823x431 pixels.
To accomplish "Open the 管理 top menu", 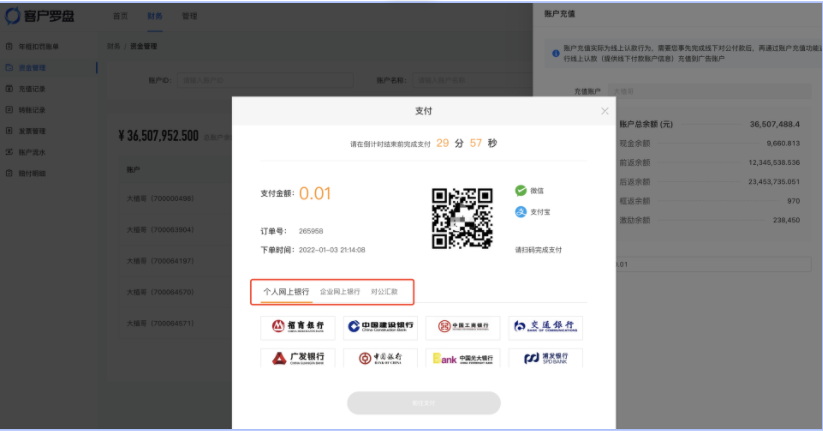I will pyautogui.click(x=189, y=16).
